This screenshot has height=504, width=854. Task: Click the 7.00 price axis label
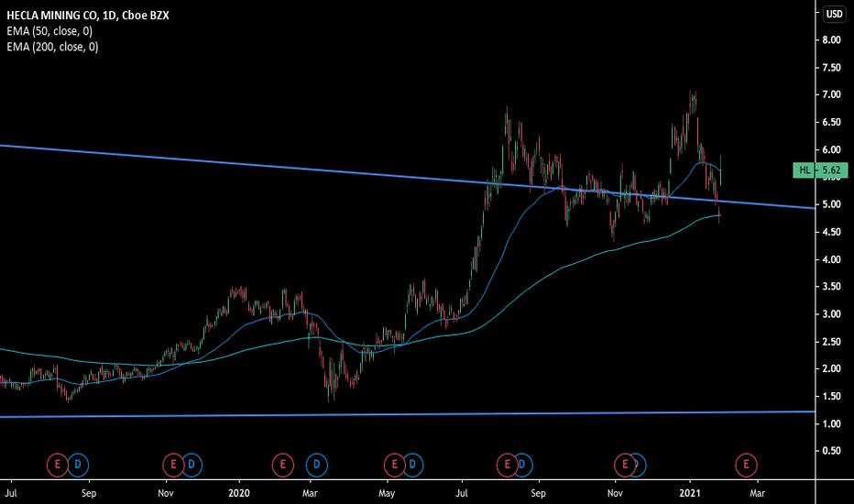pos(832,94)
